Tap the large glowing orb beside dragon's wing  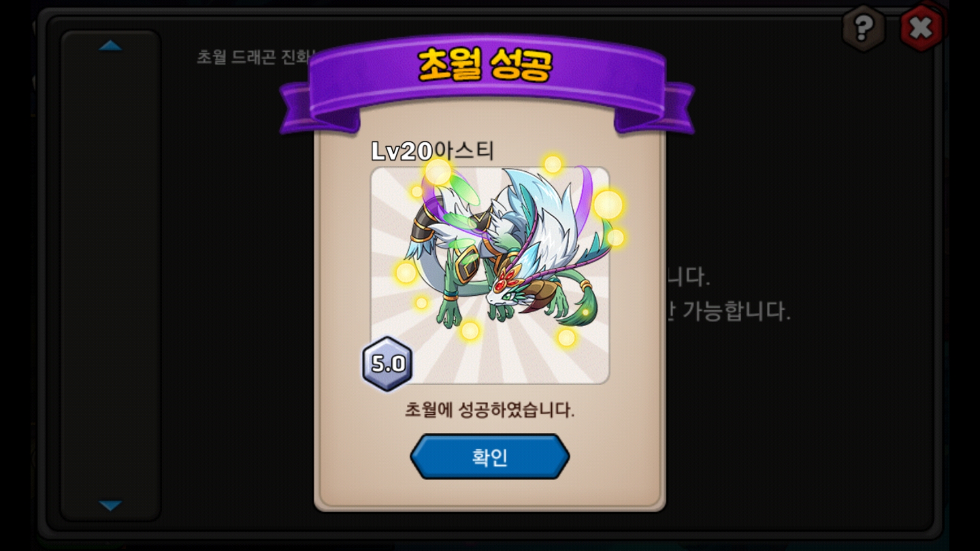point(608,204)
